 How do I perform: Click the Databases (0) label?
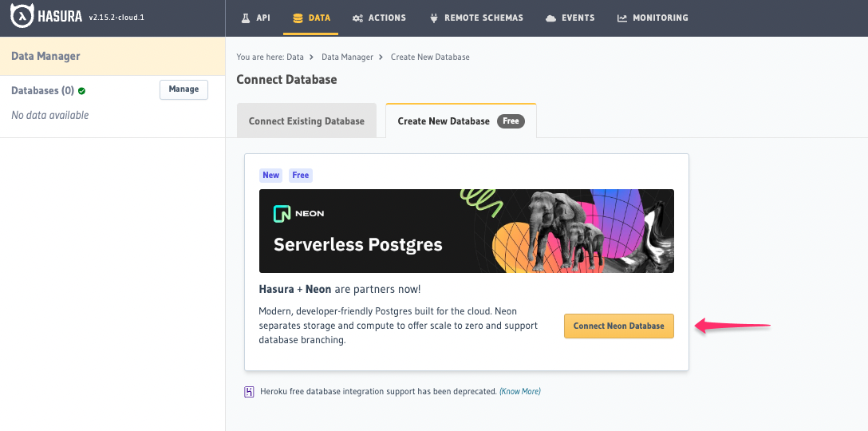coord(42,91)
